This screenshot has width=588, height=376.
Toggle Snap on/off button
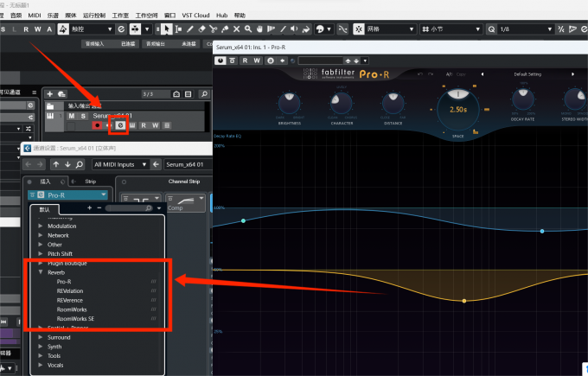(359, 29)
